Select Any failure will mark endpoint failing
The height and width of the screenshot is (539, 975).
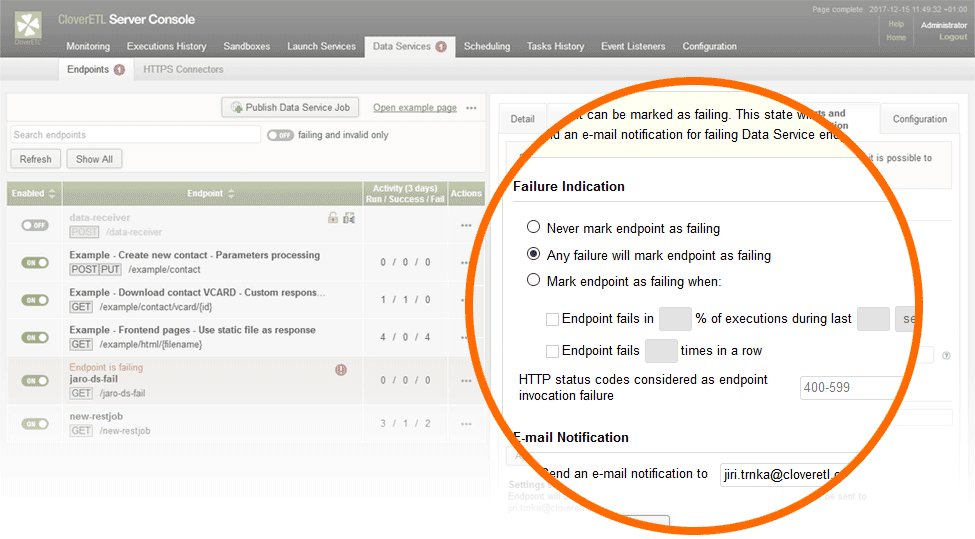coord(534,254)
